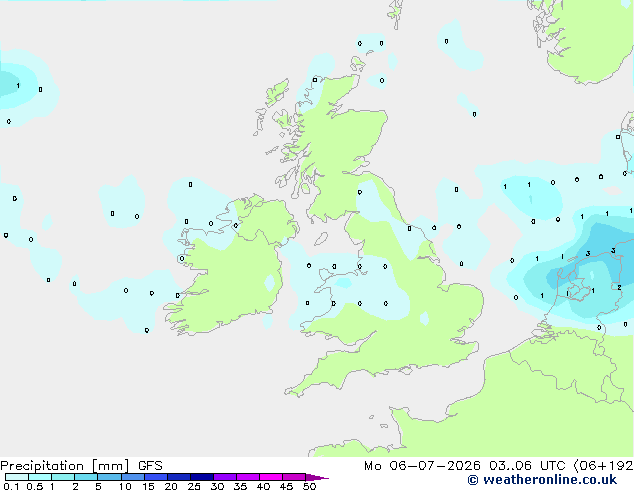Click the legend swatch between 45 and 50
This screenshot has width=634, height=490.
click(294, 477)
